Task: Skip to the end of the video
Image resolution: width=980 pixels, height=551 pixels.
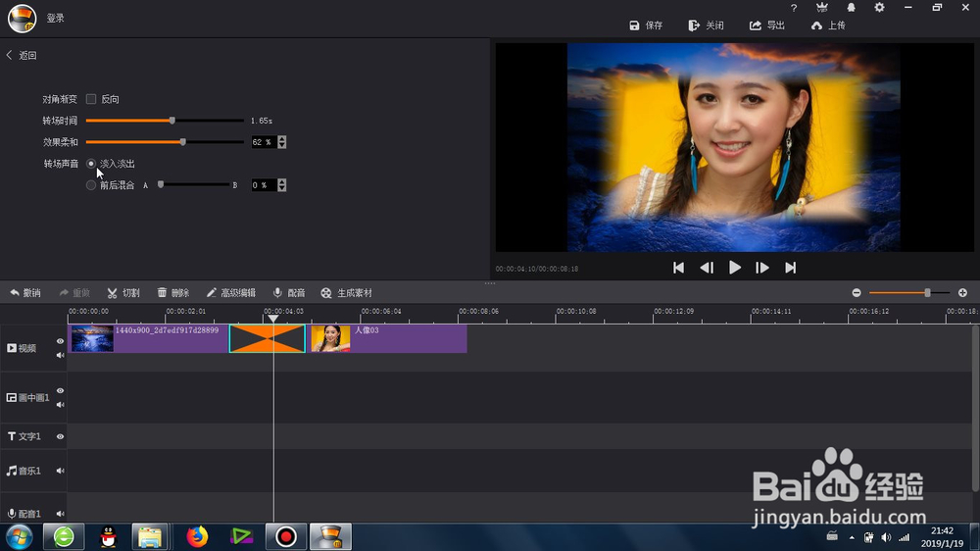Action: coord(791,268)
